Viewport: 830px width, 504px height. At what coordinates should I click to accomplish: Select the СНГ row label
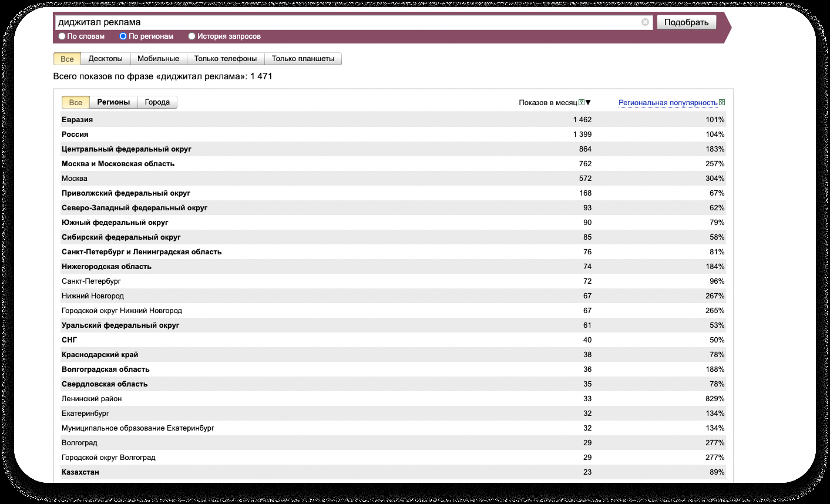69,340
